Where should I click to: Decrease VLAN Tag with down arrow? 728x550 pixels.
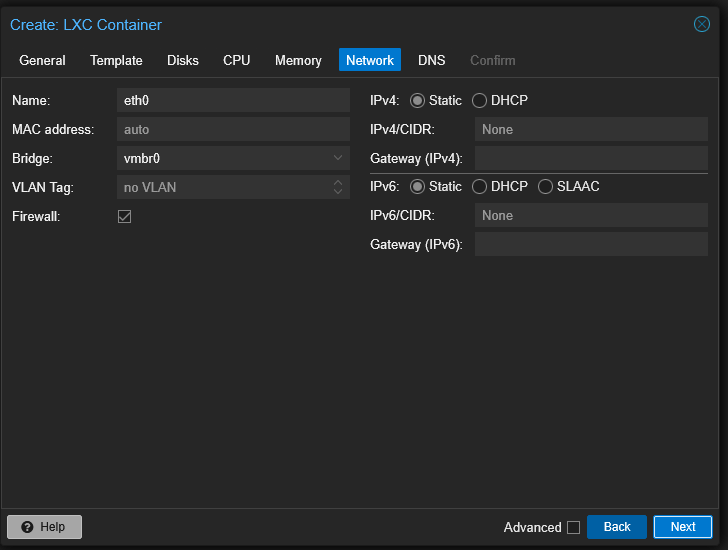pos(338,192)
